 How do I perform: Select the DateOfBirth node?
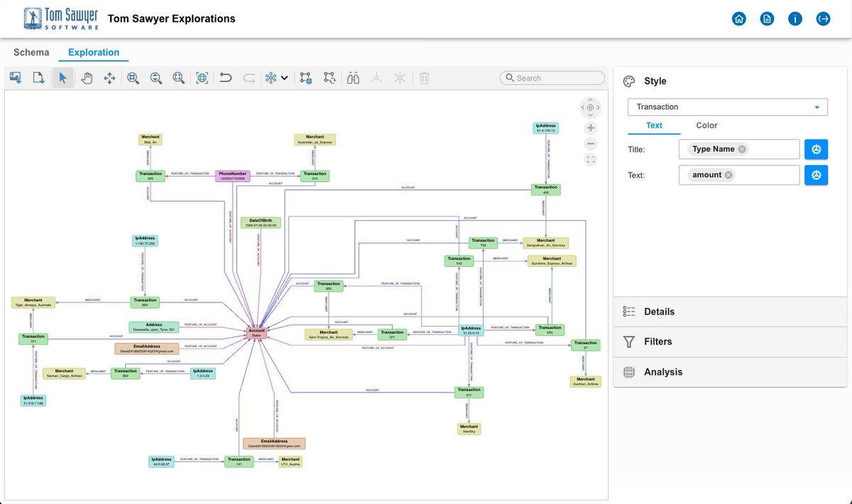click(261, 222)
